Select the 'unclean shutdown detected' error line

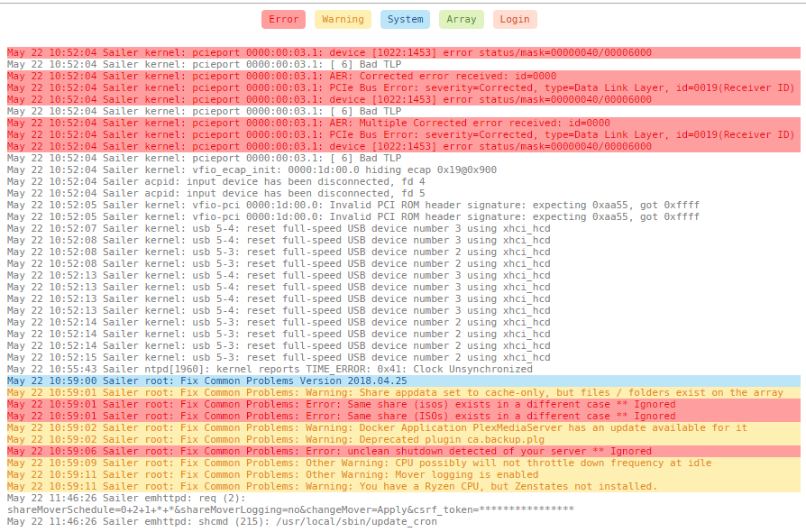404,452
